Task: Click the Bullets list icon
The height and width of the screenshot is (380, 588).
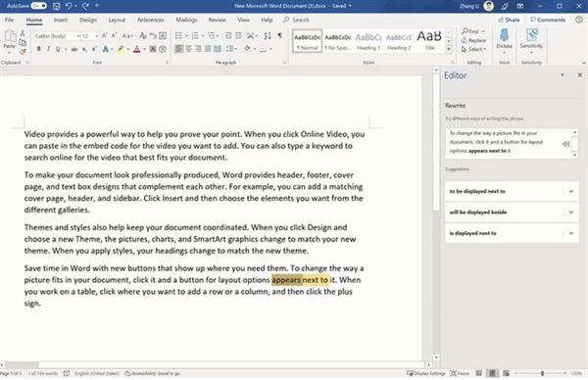Action: 178,36
